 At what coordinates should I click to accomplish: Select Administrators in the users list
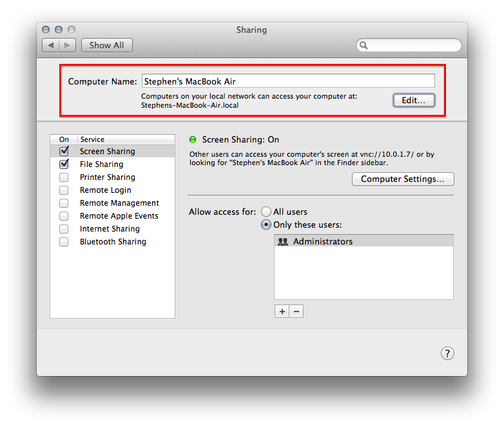[x=363, y=241]
